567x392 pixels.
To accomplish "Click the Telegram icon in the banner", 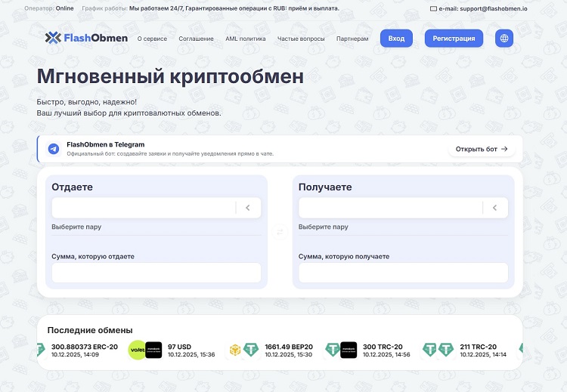I will (54, 149).
